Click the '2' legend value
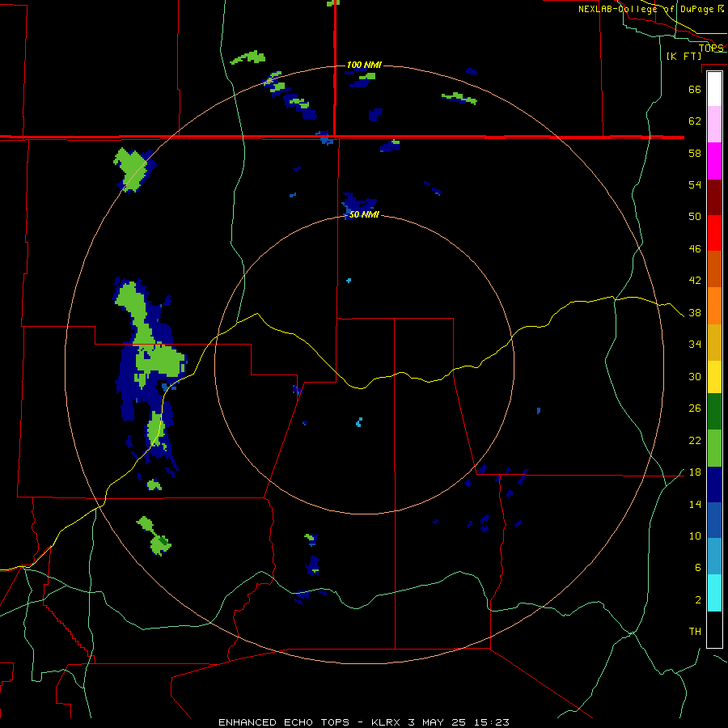 coord(697,600)
